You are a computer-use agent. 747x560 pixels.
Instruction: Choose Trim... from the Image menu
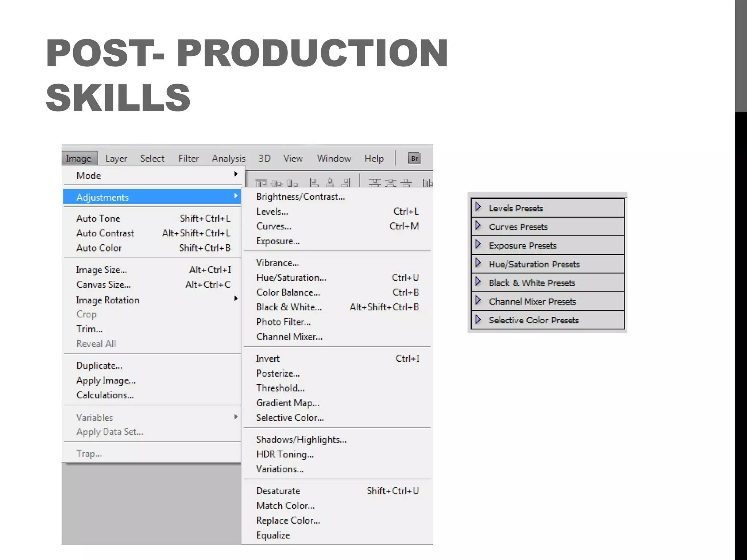(152, 329)
